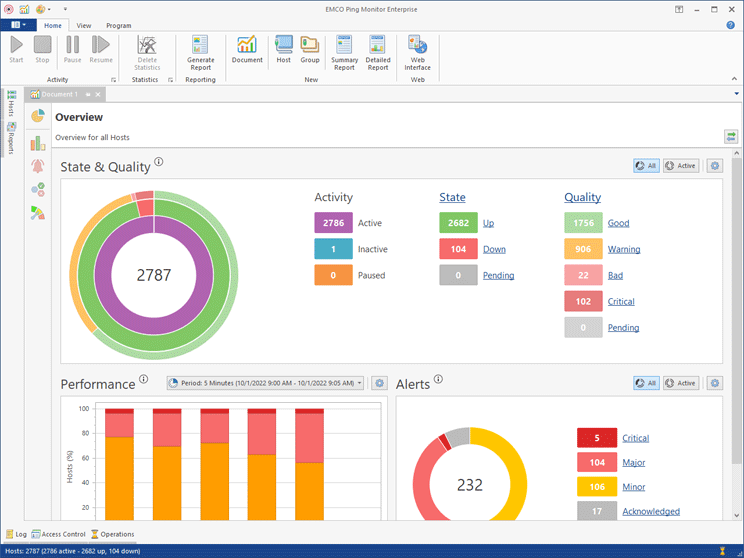The image size is (744, 558).
Task: Switch to the View ribbon tab
Action: point(84,25)
